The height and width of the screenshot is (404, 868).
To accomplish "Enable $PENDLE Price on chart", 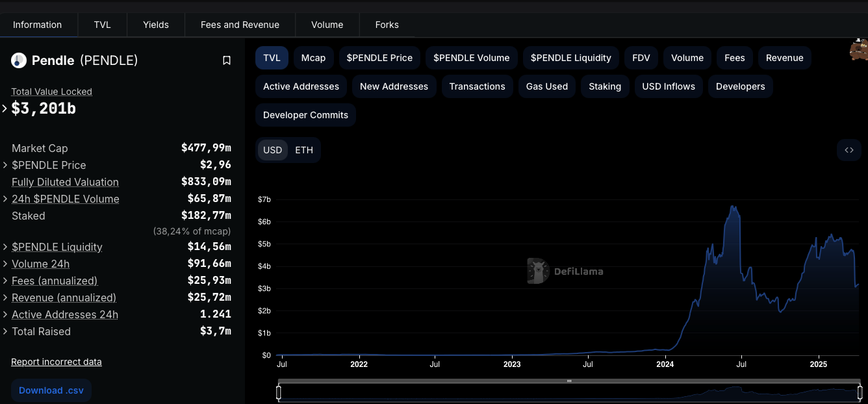I will [x=379, y=58].
